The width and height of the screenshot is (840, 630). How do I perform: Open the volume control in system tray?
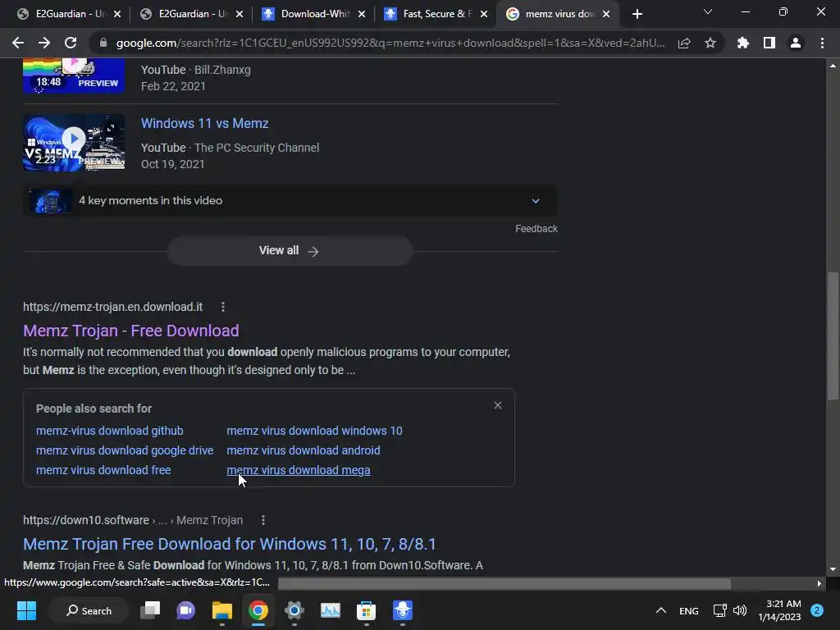coord(740,610)
